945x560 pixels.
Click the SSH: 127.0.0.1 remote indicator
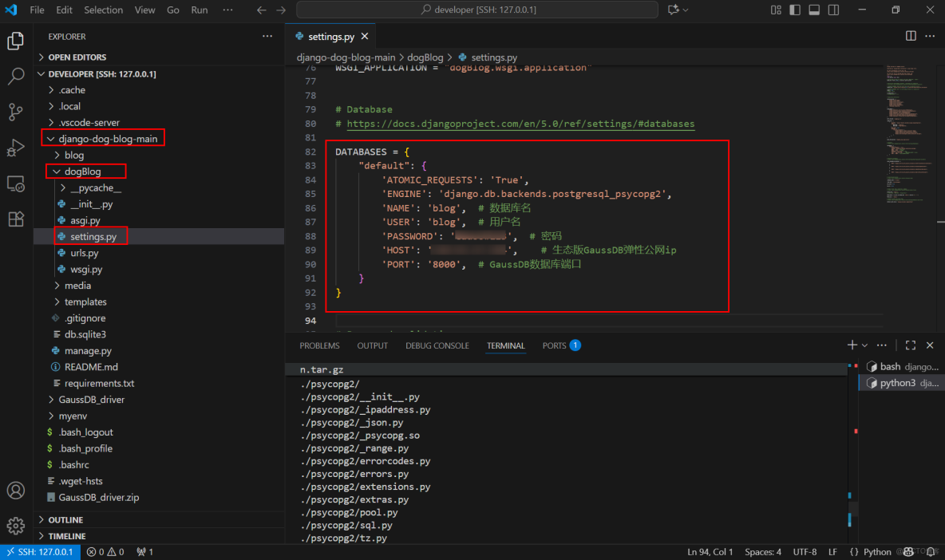click(39, 551)
